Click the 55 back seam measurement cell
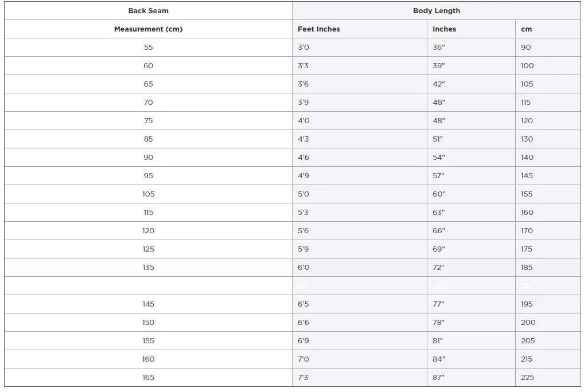Viewport: 584px width, 392px height. click(148, 48)
